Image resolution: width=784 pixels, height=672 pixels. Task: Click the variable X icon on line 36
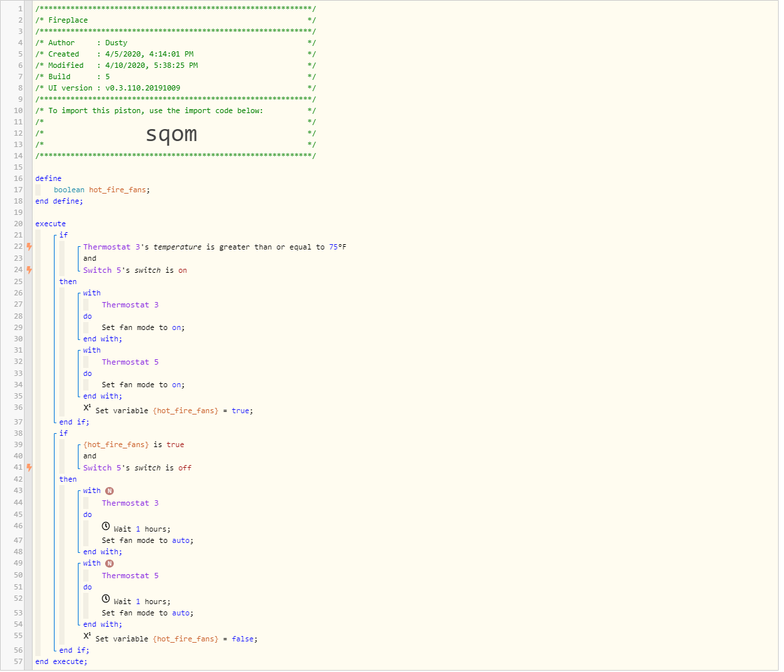click(87, 408)
